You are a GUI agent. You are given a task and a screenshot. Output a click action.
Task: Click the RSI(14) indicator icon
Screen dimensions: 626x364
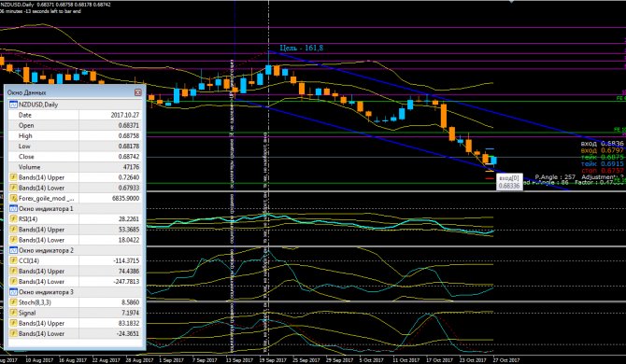pyautogui.click(x=13, y=219)
